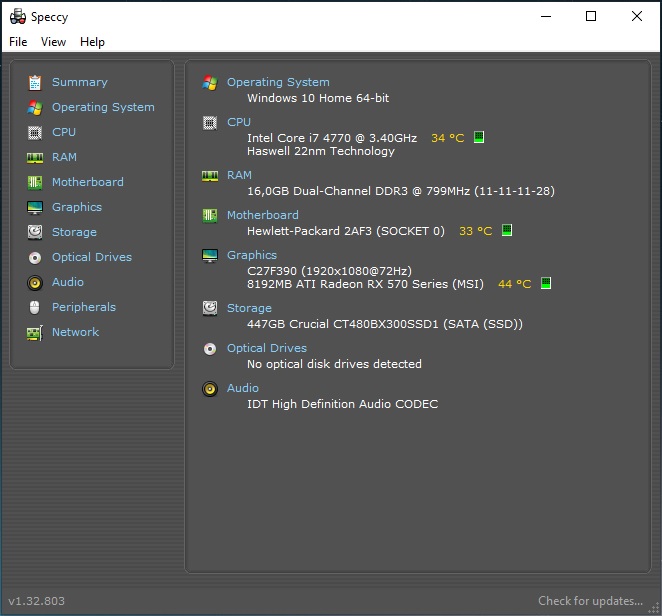
Task: Click the RAM icon in summary panel
Action: pyautogui.click(x=210, y=176)
